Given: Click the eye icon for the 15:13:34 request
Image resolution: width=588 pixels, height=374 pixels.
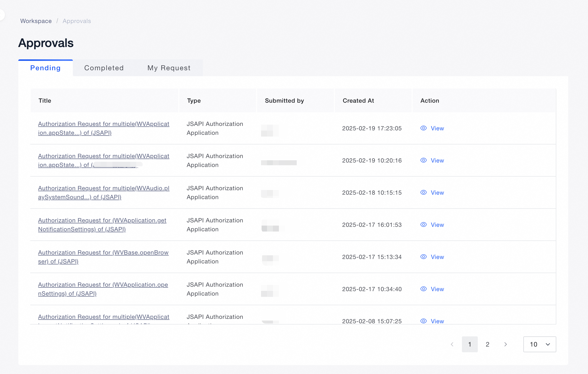Looking at the screenshot, I should pyautogui.click(x=423, y=257).
